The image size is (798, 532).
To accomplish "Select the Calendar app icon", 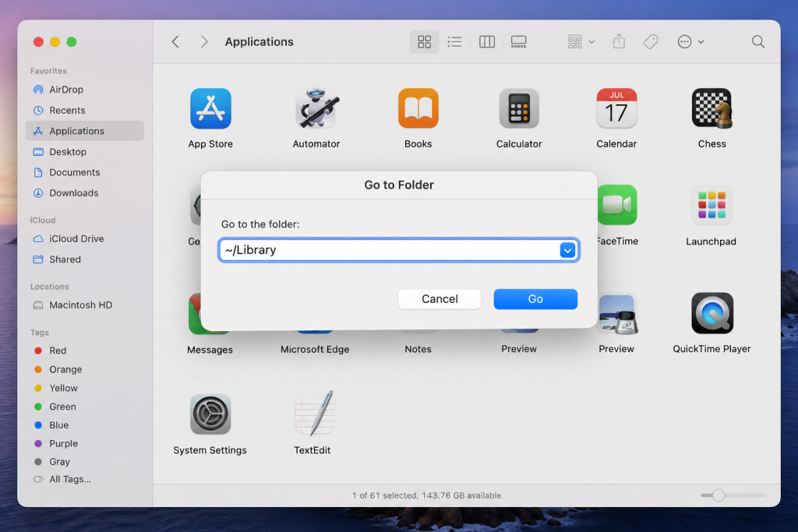I will pyautogui.click(x=616, y=108).
